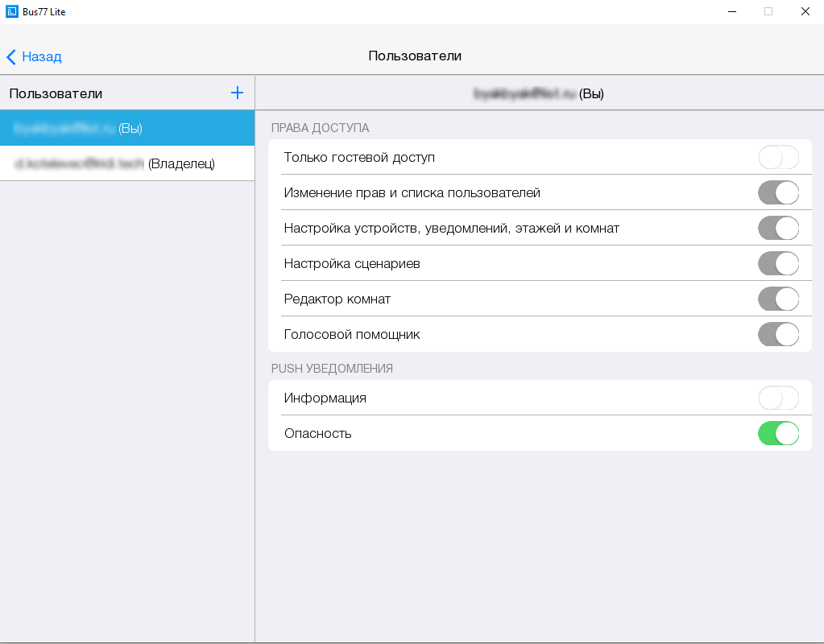824x644 pixels.
Task: Maximize the Bus77 Lite window
Action: point(768,11)
